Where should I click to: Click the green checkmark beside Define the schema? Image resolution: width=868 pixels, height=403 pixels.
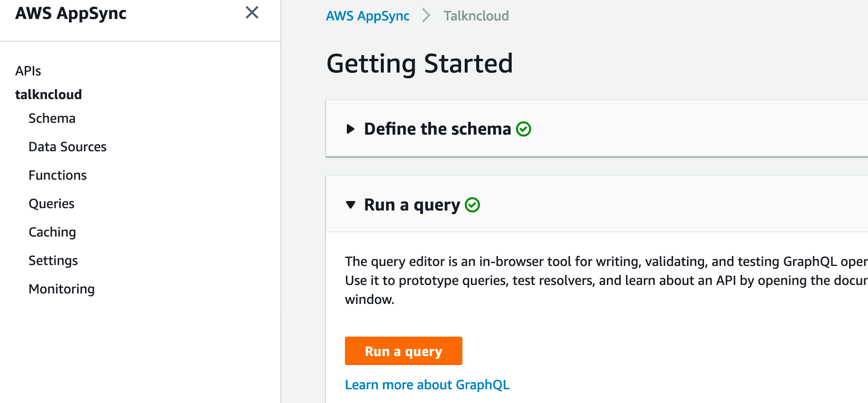coord(524,129)
